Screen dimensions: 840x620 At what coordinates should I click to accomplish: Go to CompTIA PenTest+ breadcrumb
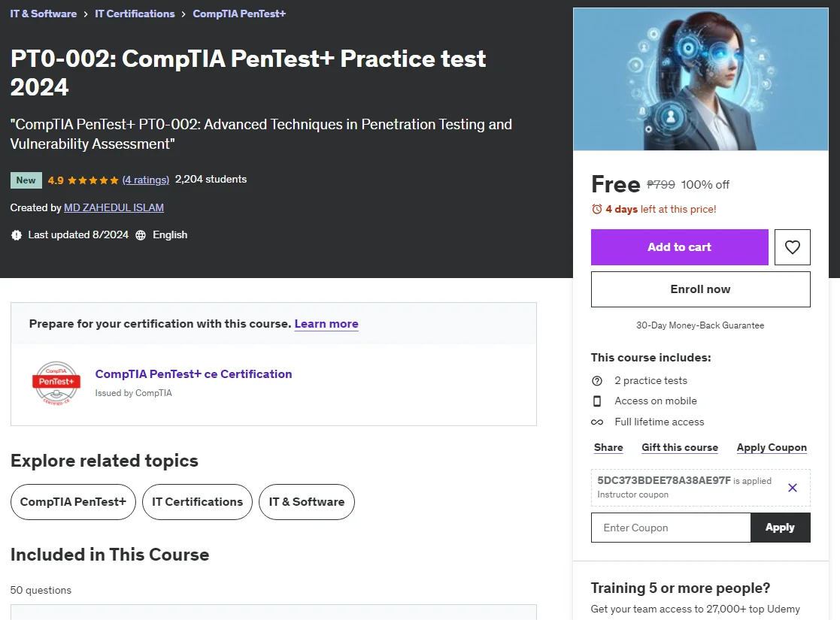(239, 14)
